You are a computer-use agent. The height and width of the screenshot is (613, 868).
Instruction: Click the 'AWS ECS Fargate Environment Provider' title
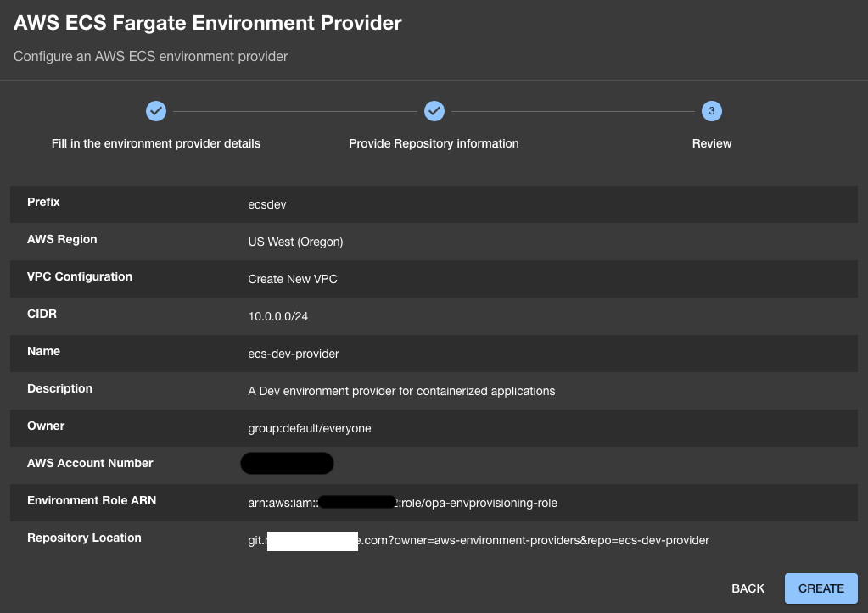point(208,23)
